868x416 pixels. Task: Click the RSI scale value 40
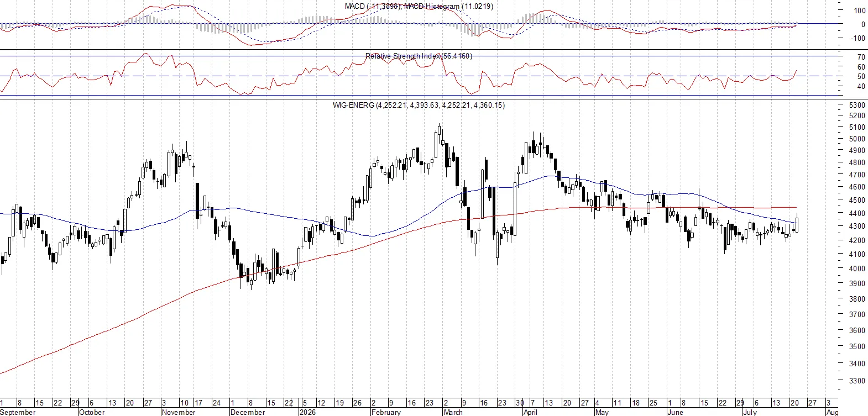tap(861, 86)
